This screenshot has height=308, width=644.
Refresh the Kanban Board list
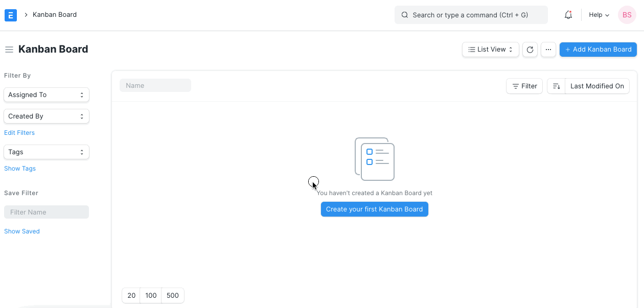530,50
